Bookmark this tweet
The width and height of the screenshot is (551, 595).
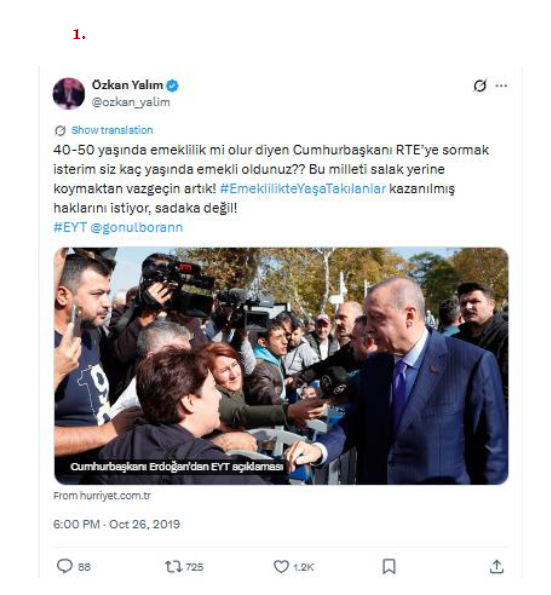click(x=389, y=567)
